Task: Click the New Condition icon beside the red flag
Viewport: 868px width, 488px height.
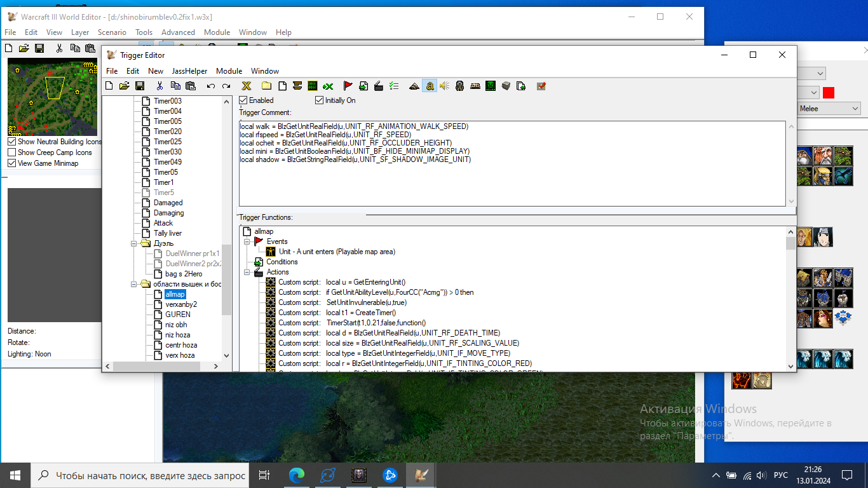Action: point(363,86)
